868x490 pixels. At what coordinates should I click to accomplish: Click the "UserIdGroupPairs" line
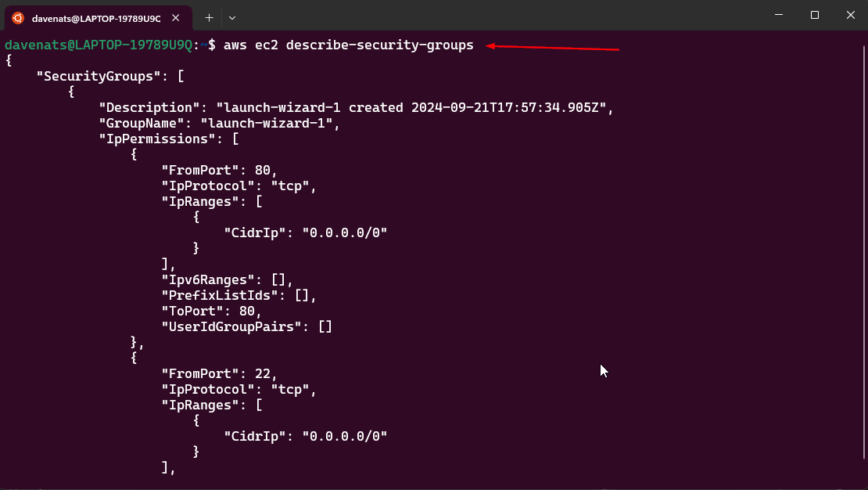(246, 327)
